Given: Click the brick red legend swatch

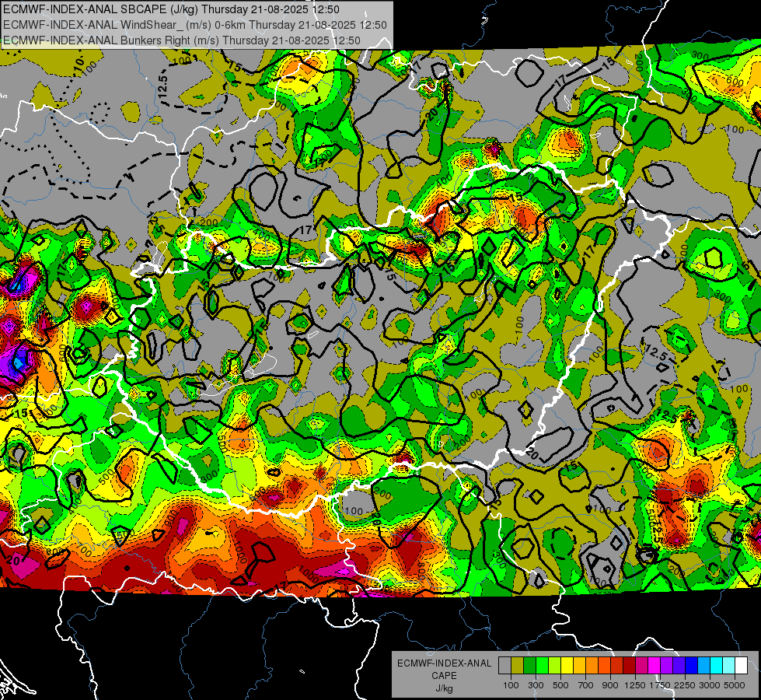Looking at the screenshot, I should [617, 666].
